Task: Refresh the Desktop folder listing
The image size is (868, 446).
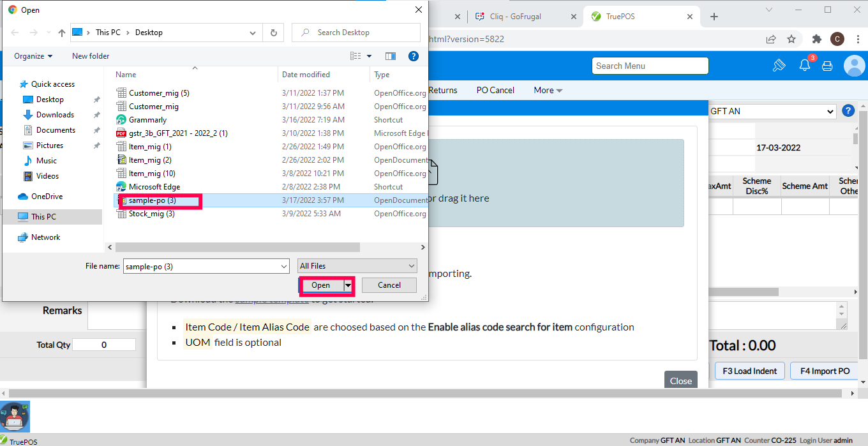Action: pos(274,33)
